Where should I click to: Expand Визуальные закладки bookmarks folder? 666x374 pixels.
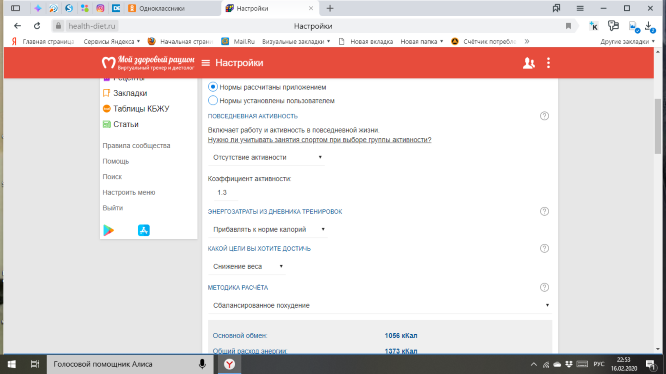(x=296, y=42)
